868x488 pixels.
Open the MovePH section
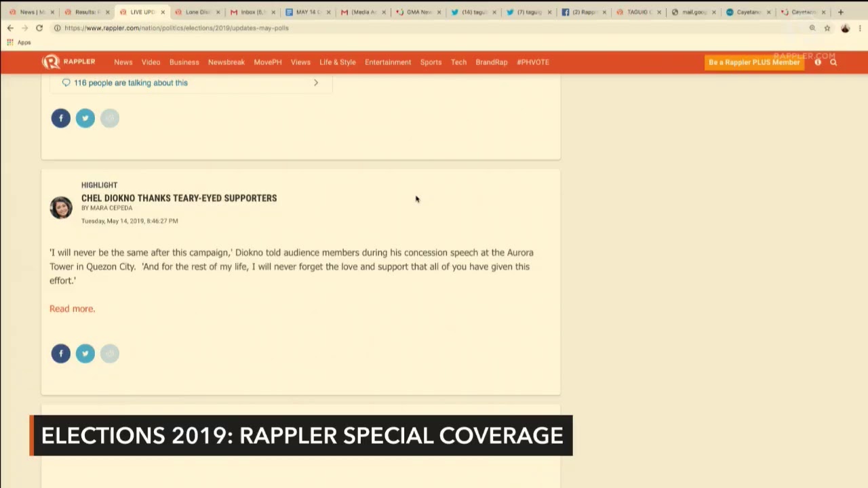pyautogui.click(x=268, y=62)
